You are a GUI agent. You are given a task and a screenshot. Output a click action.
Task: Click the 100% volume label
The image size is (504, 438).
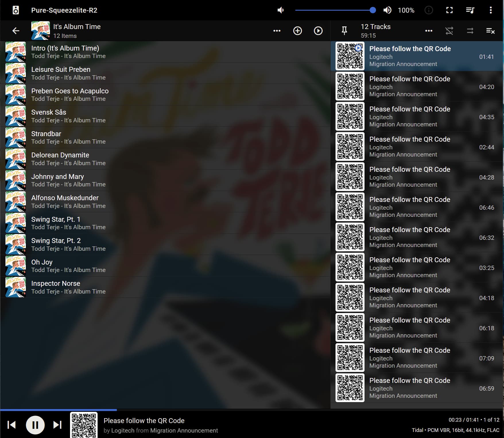(406, 10)
